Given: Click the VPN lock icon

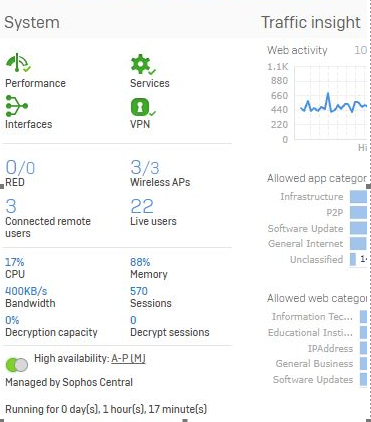Looking at the screenshot, I should (143, 107).
